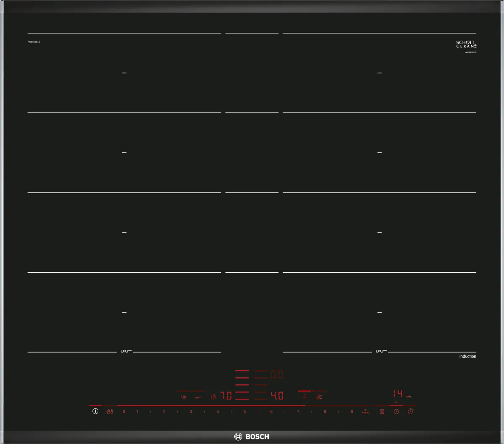Viewport: 504px width, 444px height.
Task: Set power level to 5 on slider
Action: point(244,412)
